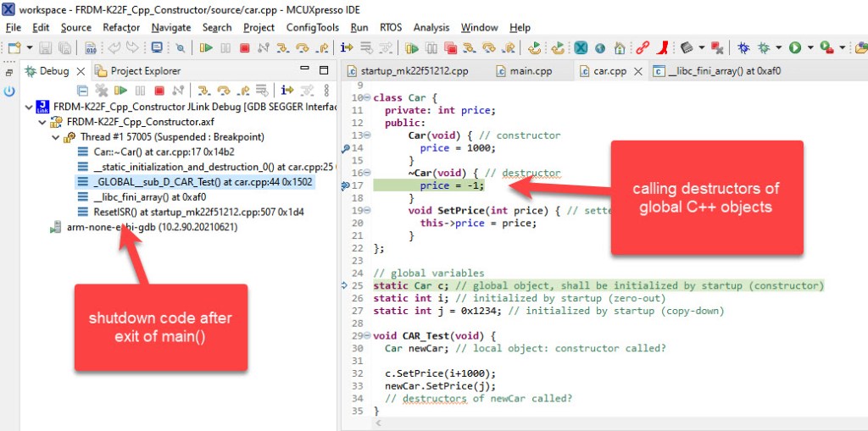Click Step Over in the Debug view toolbar
Image resolution: width=868 pixels, height=431 pixels.
(x=223, y=90)
